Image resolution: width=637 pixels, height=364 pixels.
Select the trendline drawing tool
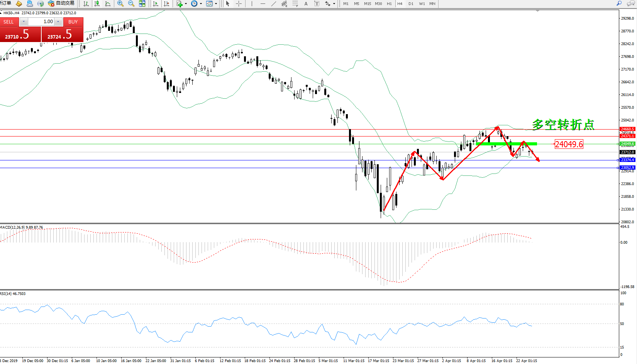pyautogui.click(x=274, y=3)
